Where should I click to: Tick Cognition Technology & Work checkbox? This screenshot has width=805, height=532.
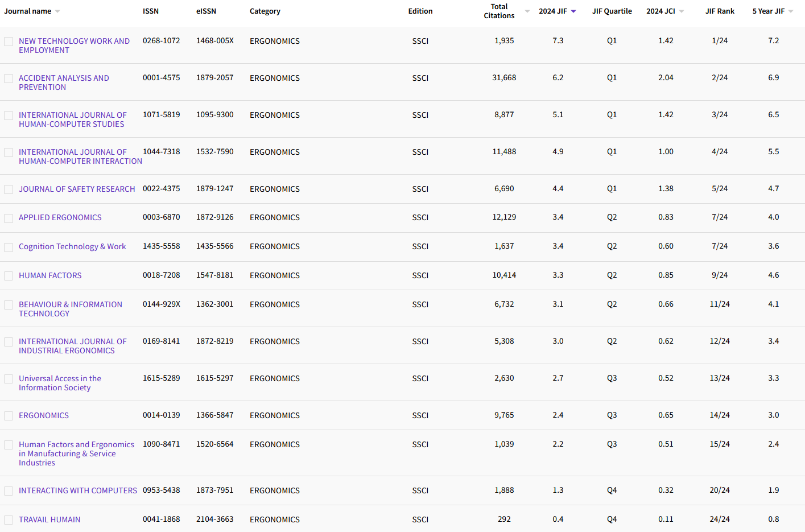(x=9, y=248)
